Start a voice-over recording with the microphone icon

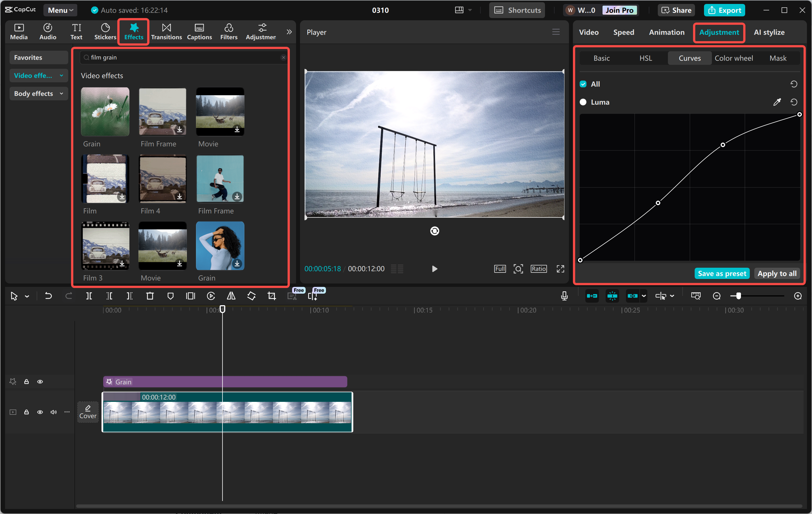click(x=564, y=296)
